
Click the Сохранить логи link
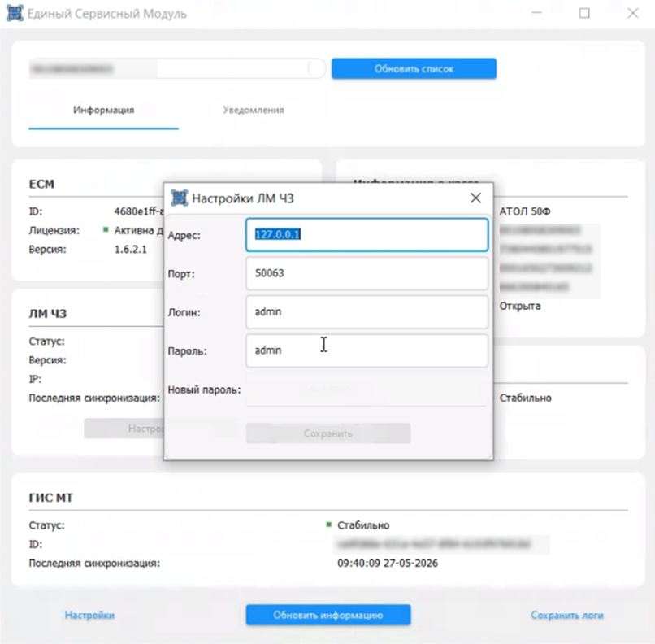coord(567,615)
